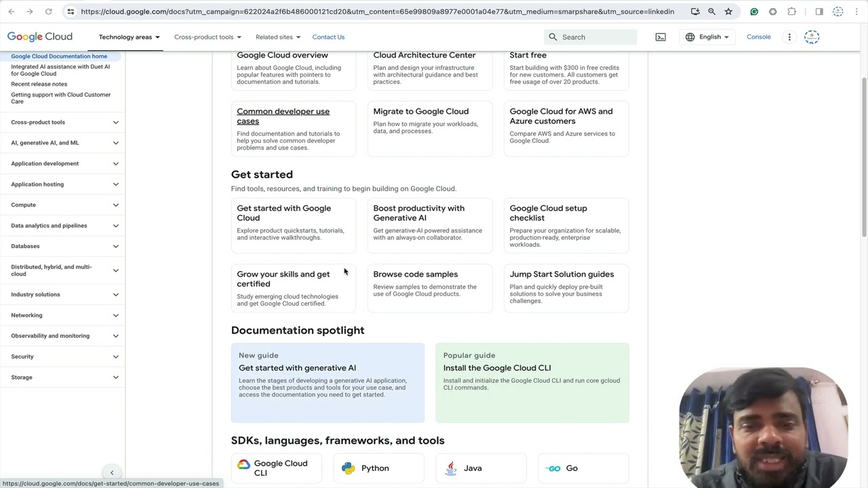
Task: Click the browser forward arrow
Action: (x=30, y=12)
